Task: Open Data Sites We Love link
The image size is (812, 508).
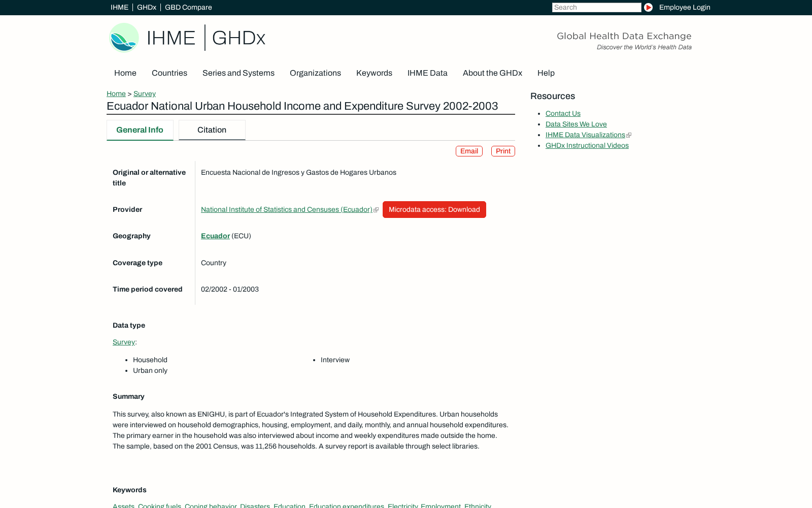Action: [x=576, y=124]
